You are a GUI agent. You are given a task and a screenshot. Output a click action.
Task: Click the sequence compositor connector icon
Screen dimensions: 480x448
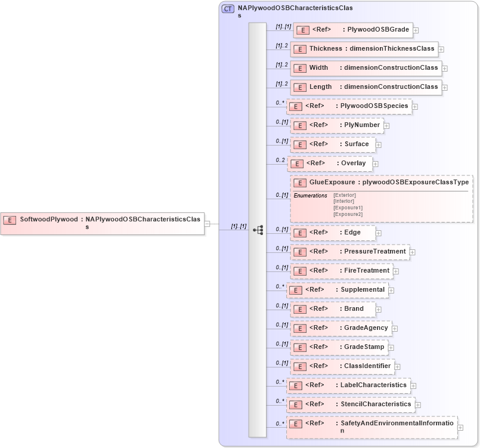tap(258, 230)
